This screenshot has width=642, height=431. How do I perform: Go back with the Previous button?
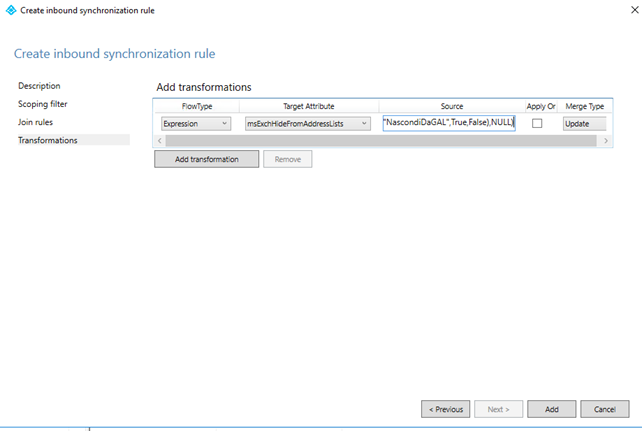click(445, 409)
